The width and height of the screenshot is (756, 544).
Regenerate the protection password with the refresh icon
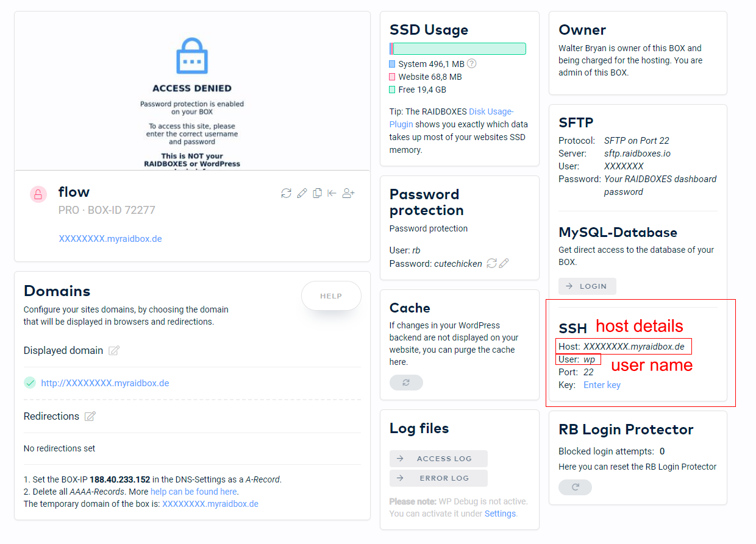[x=491, y=264]
